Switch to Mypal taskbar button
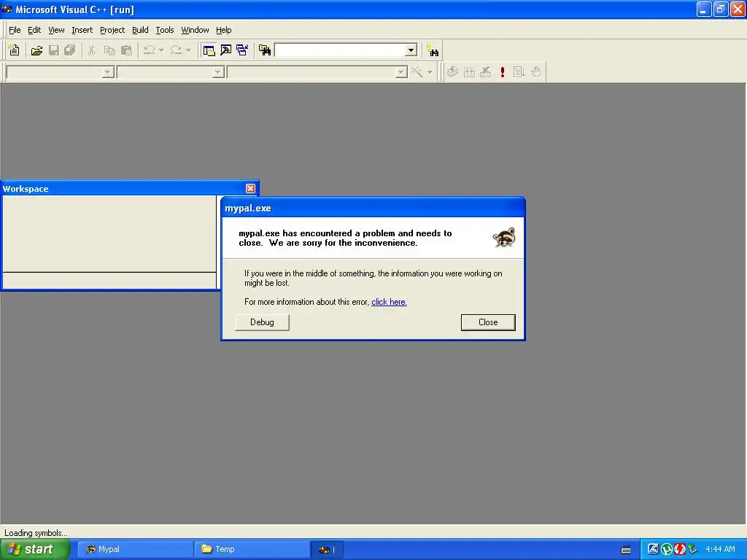The height and width of the screenshot is (560, 747). [x=135, y=549]
